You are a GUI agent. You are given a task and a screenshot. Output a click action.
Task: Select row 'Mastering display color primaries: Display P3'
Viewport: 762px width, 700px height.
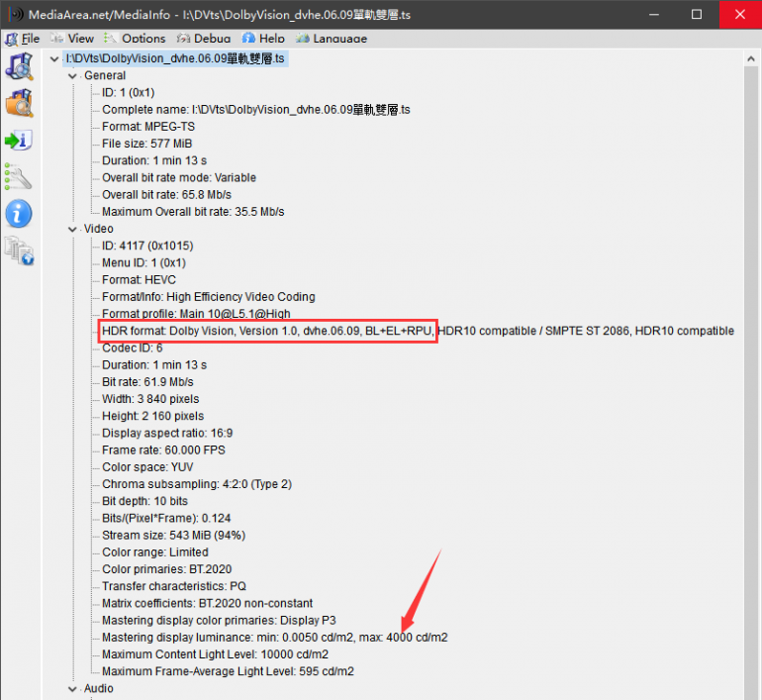(x=219, y=620)
